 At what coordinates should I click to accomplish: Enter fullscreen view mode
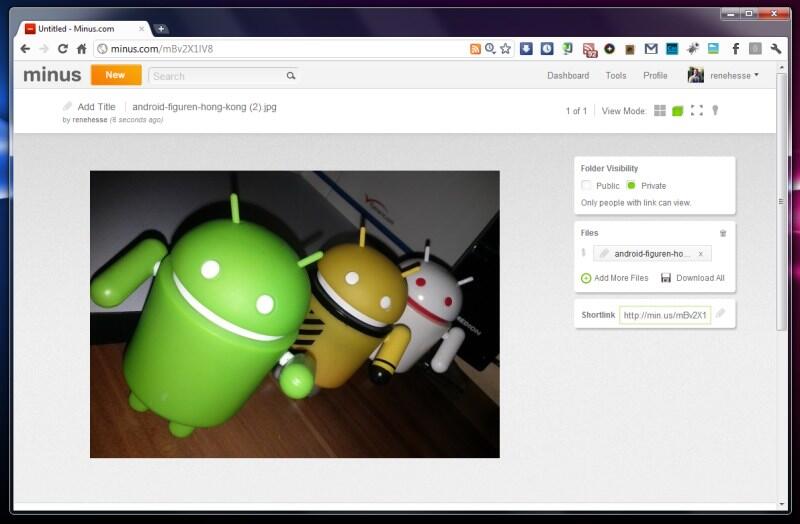(696, 110)
